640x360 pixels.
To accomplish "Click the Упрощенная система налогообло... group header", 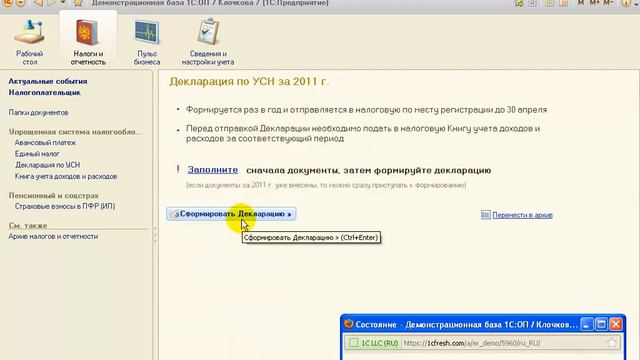I will point(76,132).
